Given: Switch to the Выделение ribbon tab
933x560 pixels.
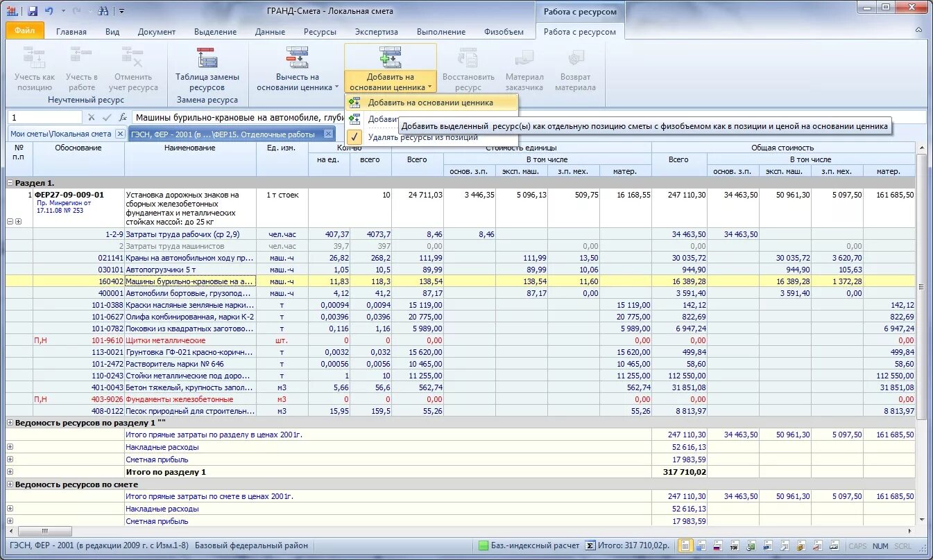Looking at the screenshot, I should click(x=215, y=32).
